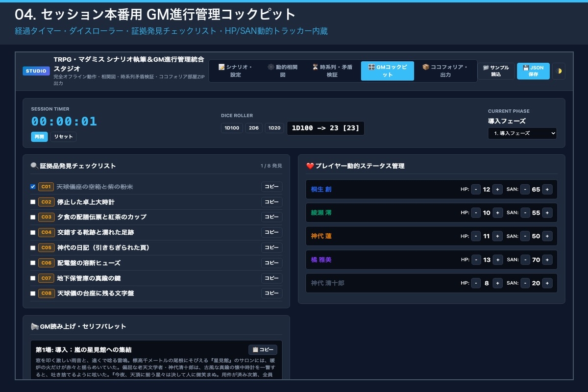Decrease SAN for 橘 雅美
This screenshot has height=392, width=588.
(525, 260)
